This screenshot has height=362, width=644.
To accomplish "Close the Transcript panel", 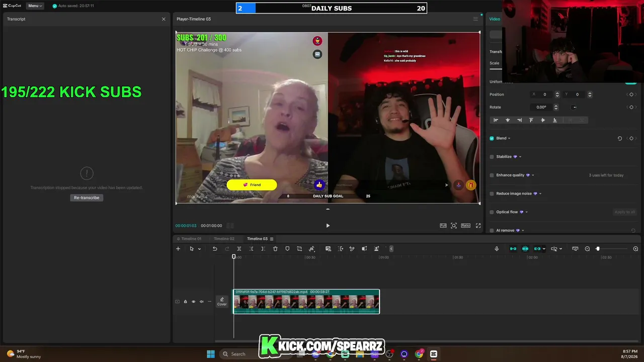I will click(164, 19).
